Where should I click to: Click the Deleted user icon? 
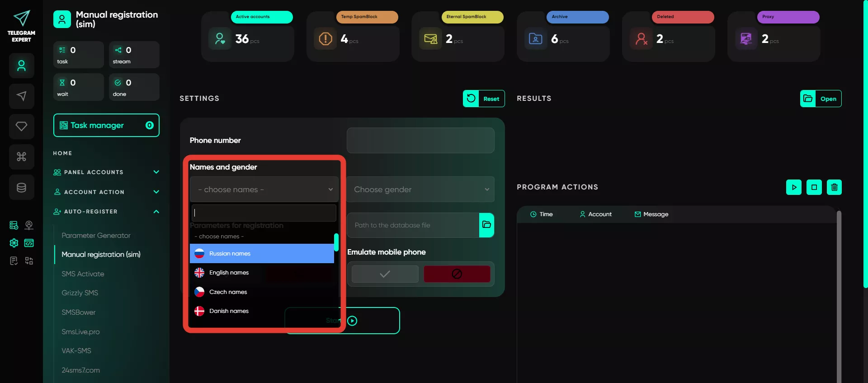641,38
